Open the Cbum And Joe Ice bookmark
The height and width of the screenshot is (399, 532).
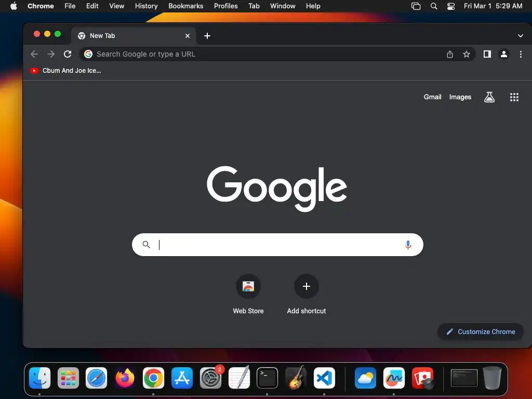click(65, 71)
